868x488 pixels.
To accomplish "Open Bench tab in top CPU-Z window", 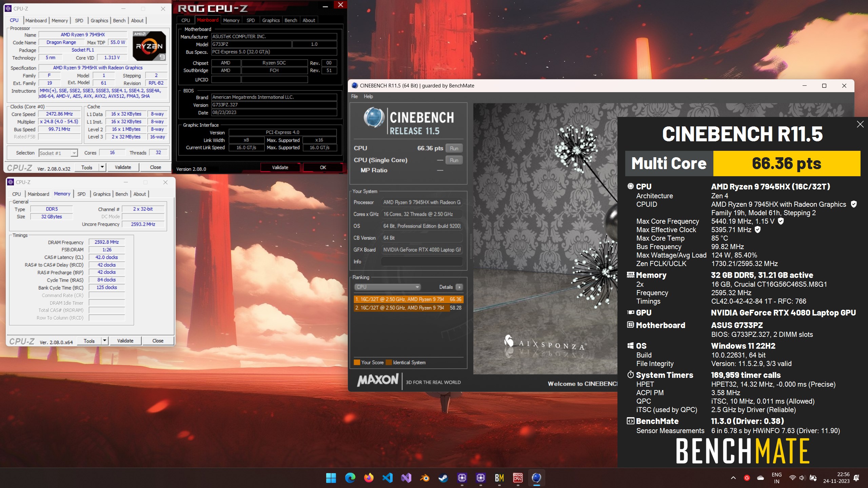I will (x=119, y=20).
